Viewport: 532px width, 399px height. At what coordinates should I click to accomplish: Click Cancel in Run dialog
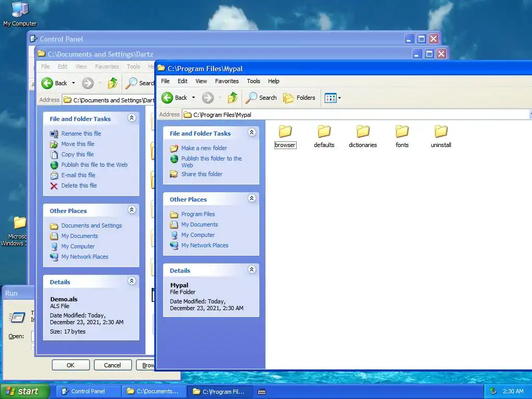coord(112,365)
